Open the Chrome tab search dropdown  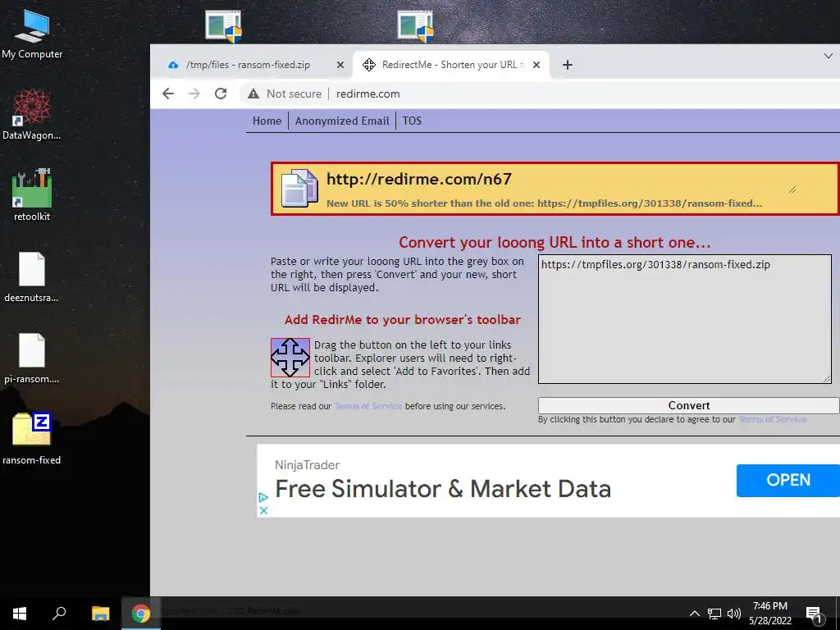click(829, 56)
